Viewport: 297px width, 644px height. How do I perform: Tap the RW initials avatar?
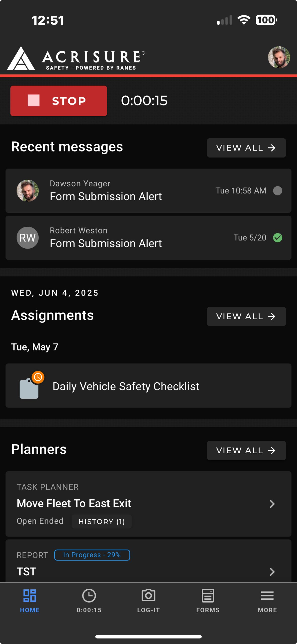28,238
